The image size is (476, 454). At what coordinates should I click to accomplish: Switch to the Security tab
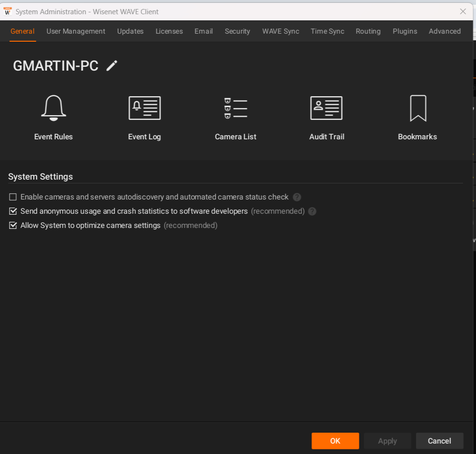[x=237, y=31]
